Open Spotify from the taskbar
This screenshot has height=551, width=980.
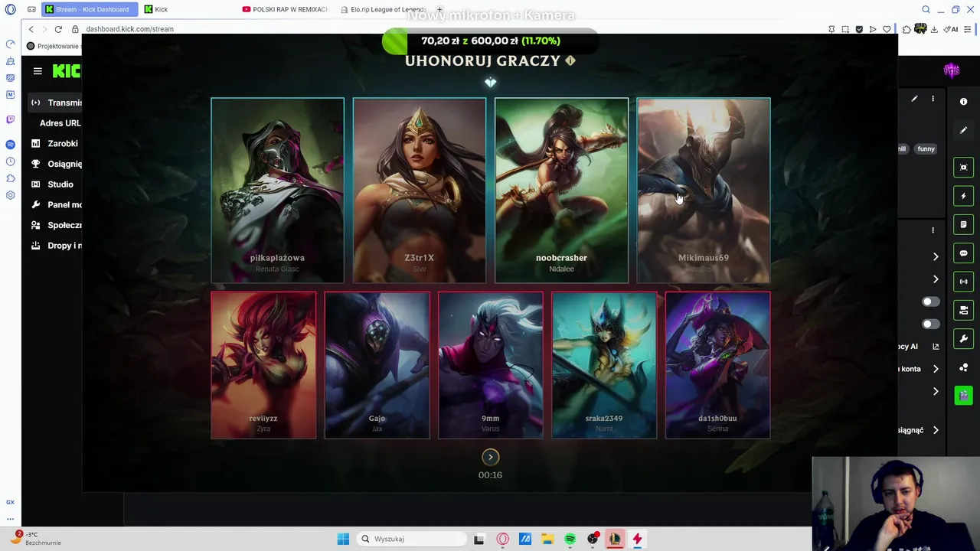(x=570, y=539)
